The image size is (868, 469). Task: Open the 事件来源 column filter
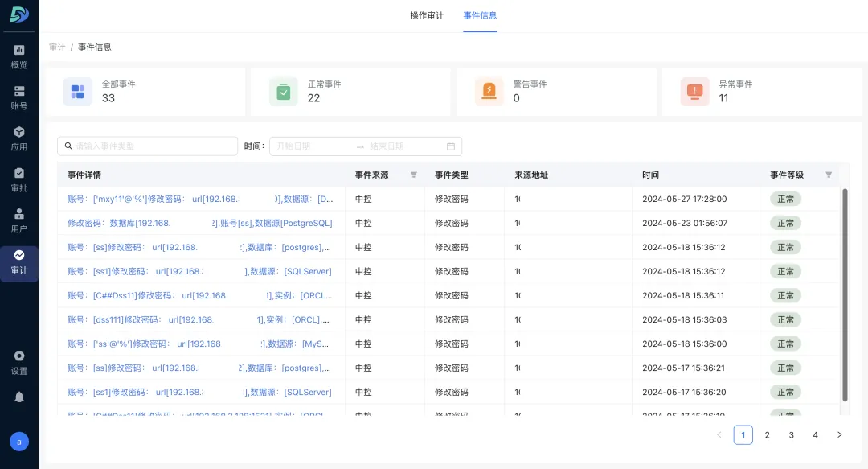(x=414, y=175)
